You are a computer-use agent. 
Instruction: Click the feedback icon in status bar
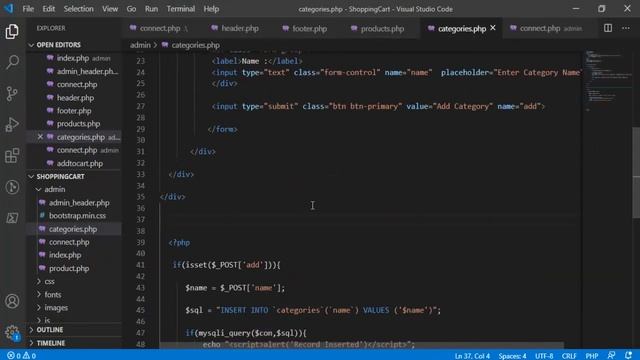(x=611, y=356)
